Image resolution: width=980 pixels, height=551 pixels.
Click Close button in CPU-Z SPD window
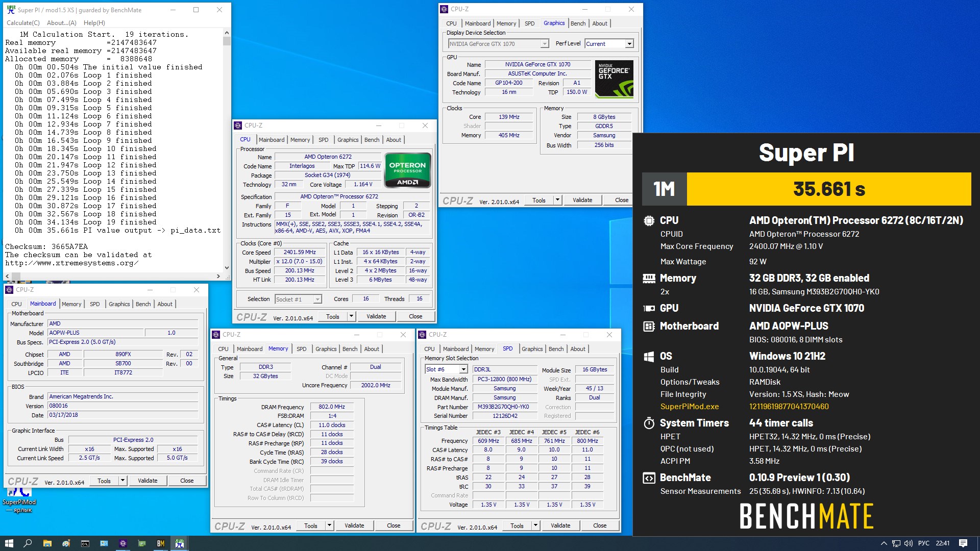(600, 525)
